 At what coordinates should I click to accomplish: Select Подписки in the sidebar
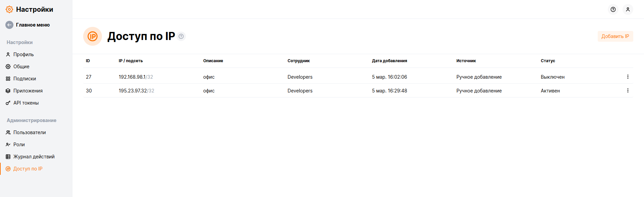pos(24,79)
